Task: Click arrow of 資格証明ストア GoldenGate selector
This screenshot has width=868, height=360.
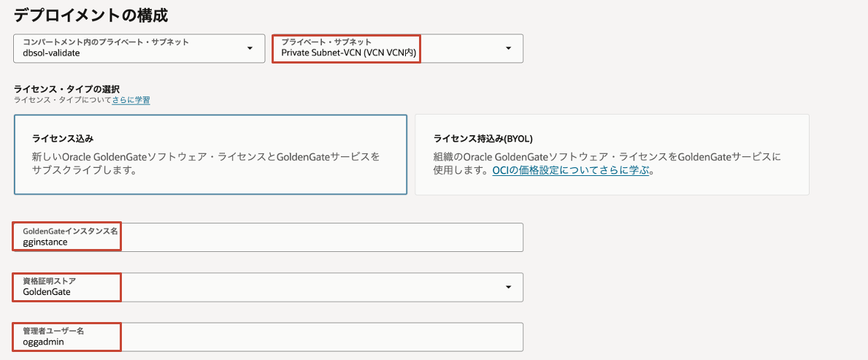Action: [x=508, y=287]
